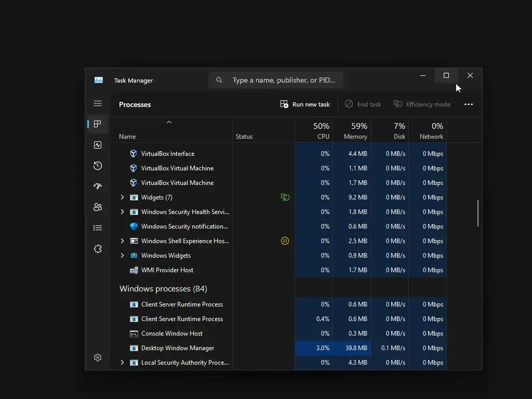Click the Task Manager app icon
532x399 pixels.
pos(99,80)
